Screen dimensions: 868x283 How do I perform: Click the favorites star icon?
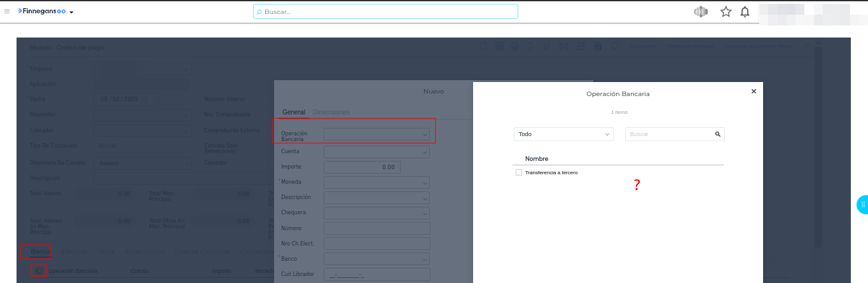click(x=726, y=11)
